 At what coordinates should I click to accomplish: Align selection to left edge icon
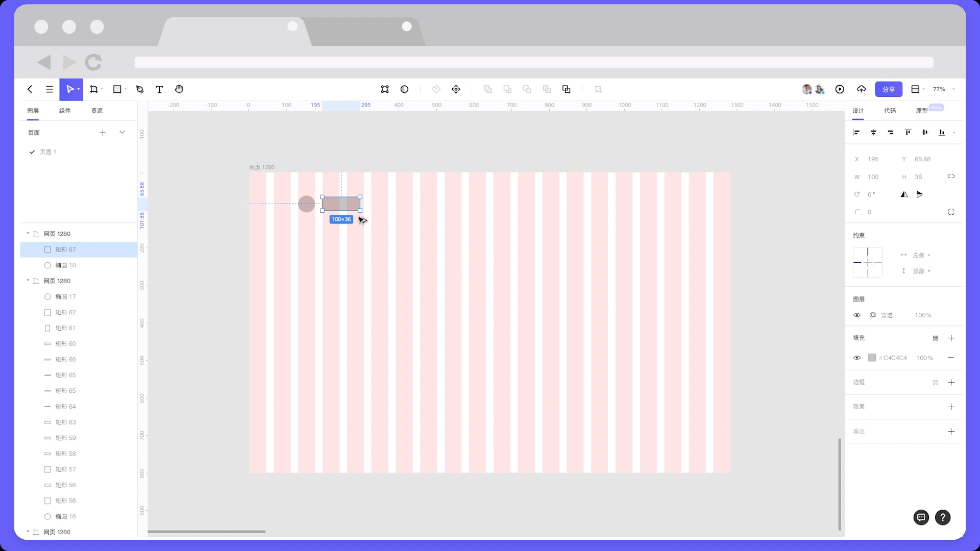[856, 133]
